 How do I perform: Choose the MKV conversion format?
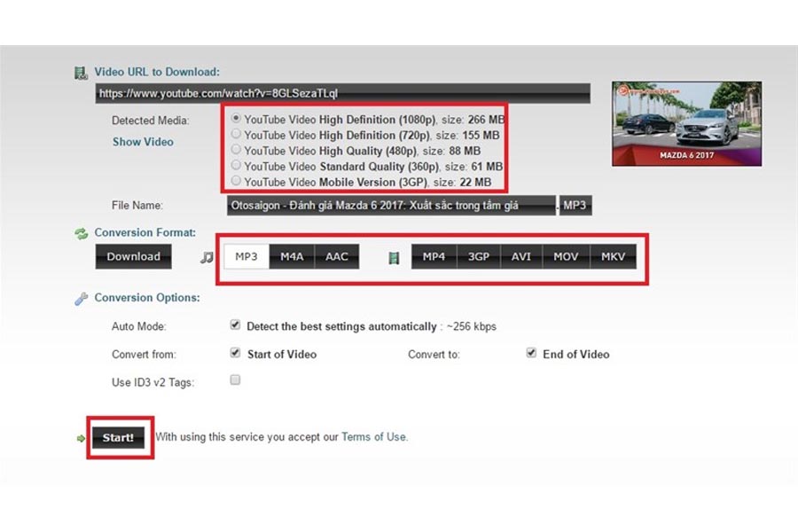click(614, 256)
